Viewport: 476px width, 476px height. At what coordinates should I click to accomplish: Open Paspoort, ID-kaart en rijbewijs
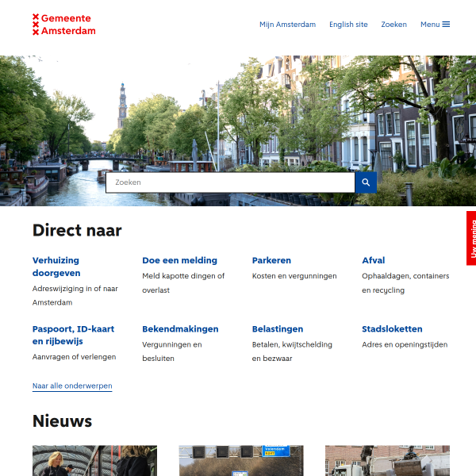74,335
